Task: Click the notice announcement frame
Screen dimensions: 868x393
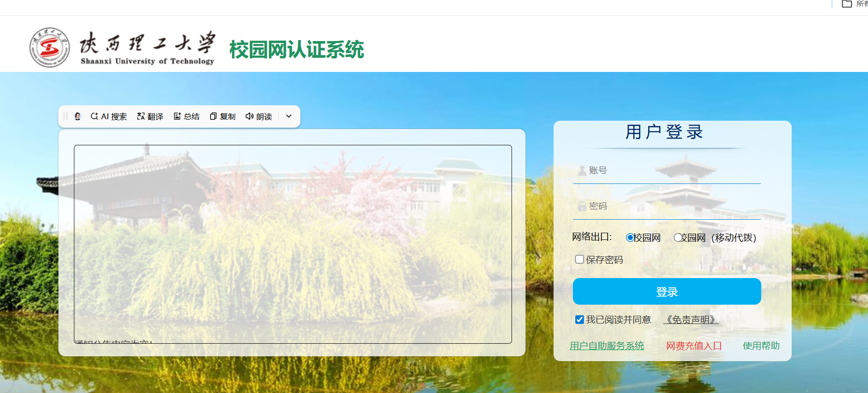Action: pos(293,244)
